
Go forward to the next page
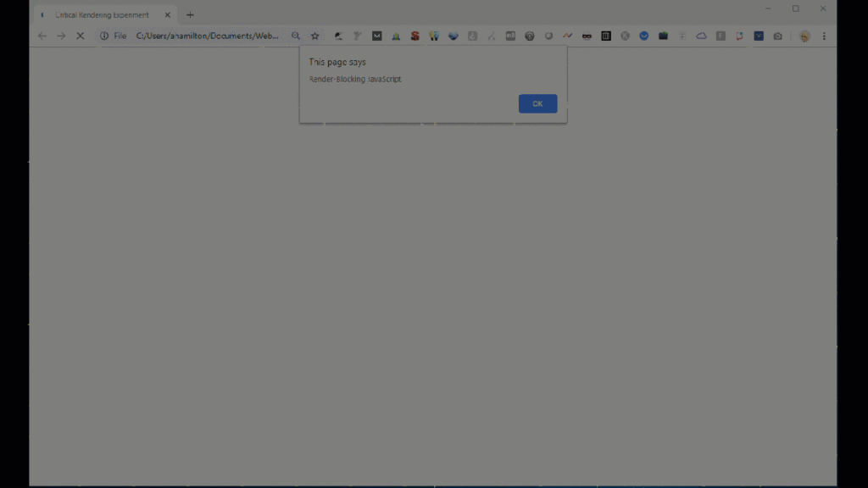[x=61, y=36]
